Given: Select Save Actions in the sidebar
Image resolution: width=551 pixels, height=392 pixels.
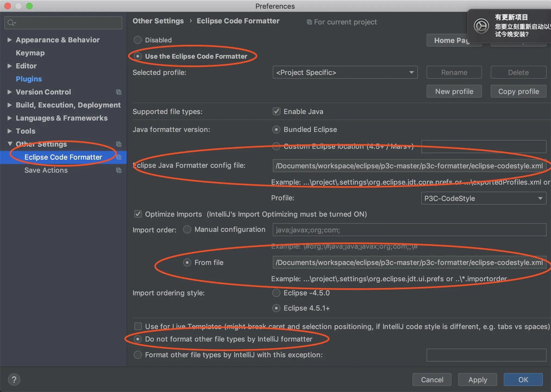Looking at the screenshot, I should (46, 170).
